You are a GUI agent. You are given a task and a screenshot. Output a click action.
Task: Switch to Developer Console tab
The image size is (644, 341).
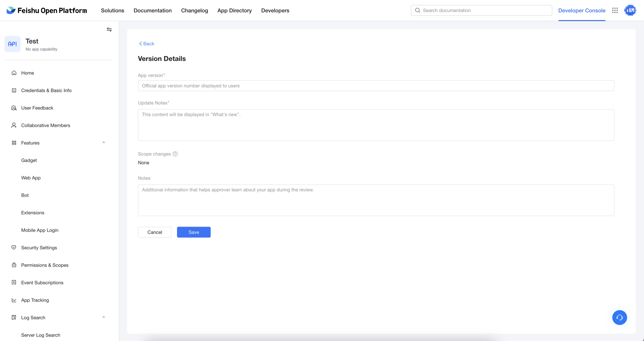[582, 10]
